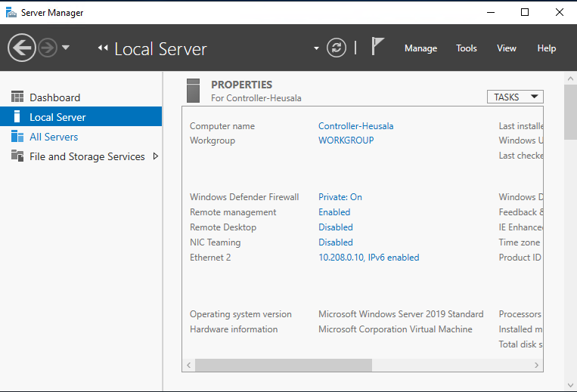Image resolution: width=577 pixels, height=392 pixels.
Task: Click the Local Server icon in sidebar
Action: click(17, 116)
